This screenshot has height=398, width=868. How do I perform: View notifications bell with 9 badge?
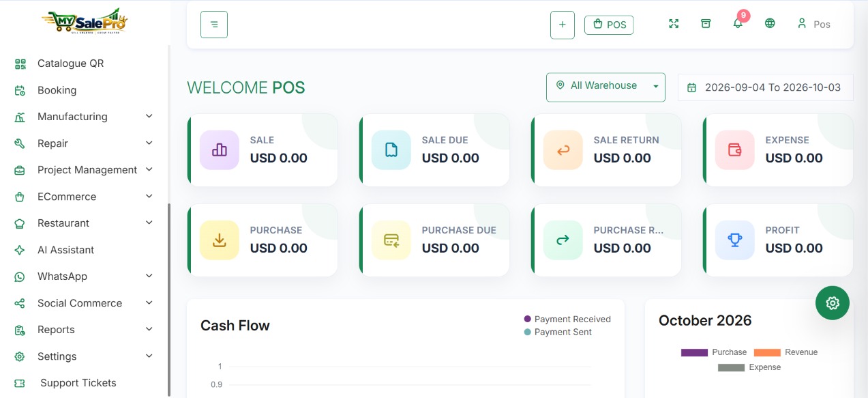(738, 22)
